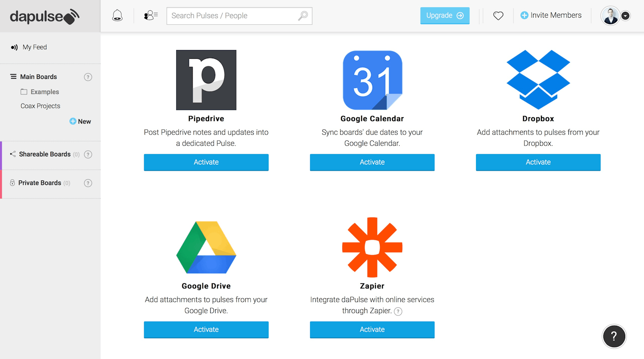Open the heart favorites icon

click(498, 16)
